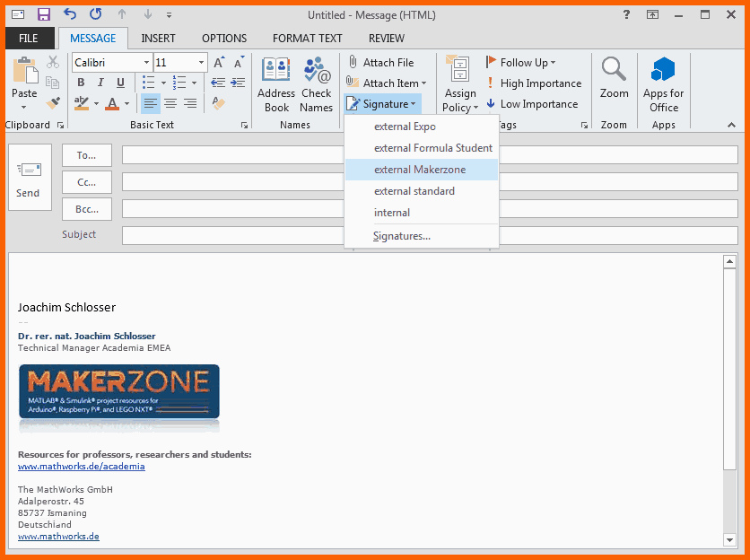Open Follow Up flag dropdown

coord(521,62)
